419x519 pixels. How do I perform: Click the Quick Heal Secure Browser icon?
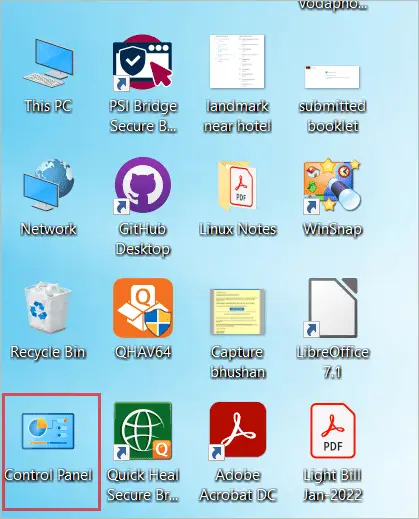143,431
